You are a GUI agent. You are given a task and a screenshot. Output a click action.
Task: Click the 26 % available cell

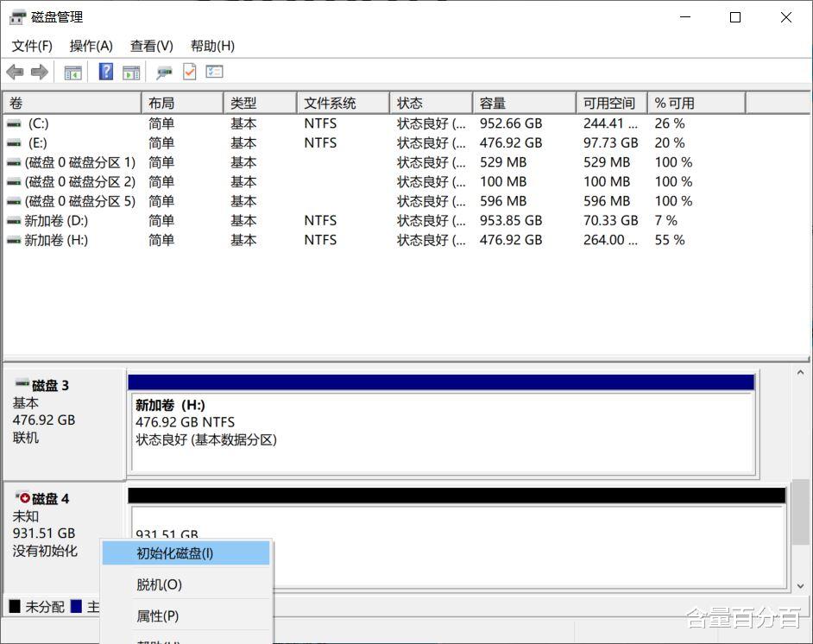pos(670,124)
